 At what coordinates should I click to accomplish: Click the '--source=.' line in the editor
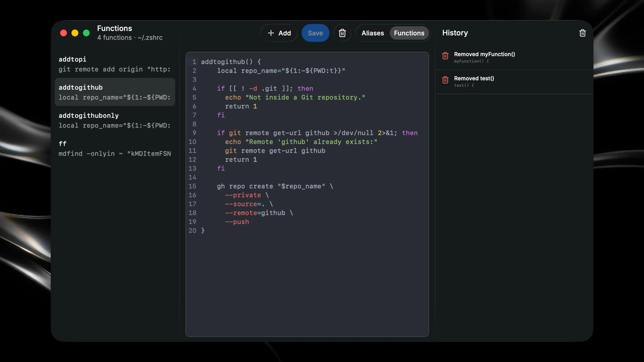pyautogui.click(x=249, y=204)
